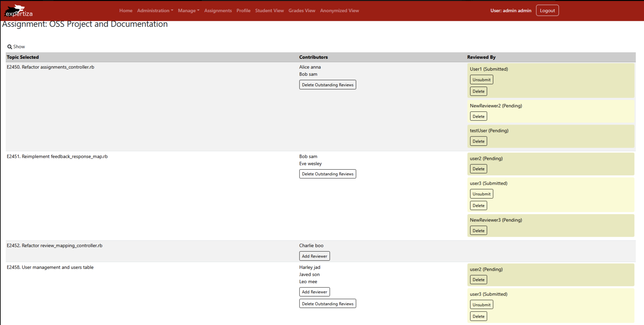Viewport: 644px width, 325px height.
Task: Delete outstanding reviews for E2450 topic
Action: coord(327,85)
